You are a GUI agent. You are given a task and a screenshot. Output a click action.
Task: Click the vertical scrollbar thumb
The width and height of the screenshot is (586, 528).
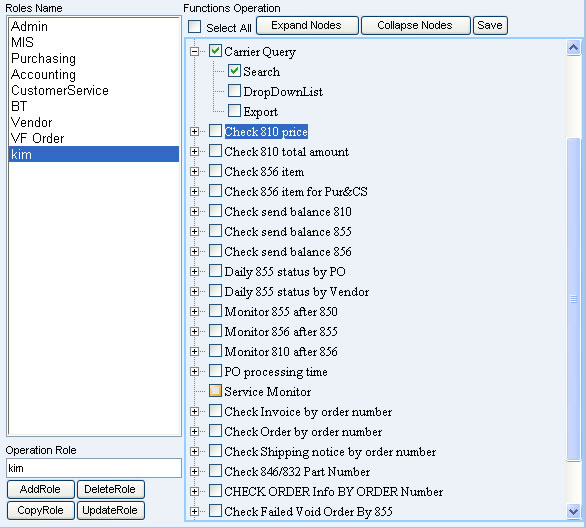[x=573, y=299]
